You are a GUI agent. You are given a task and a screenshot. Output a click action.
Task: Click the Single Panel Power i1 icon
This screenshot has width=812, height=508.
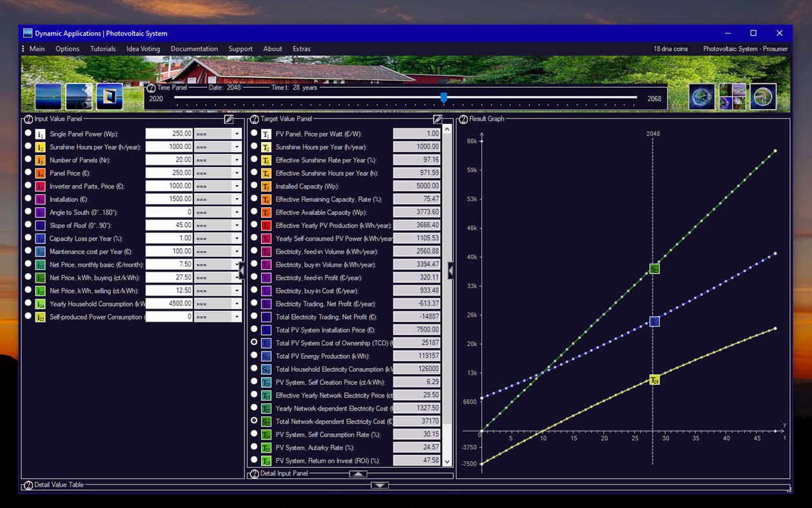point(41,134)
